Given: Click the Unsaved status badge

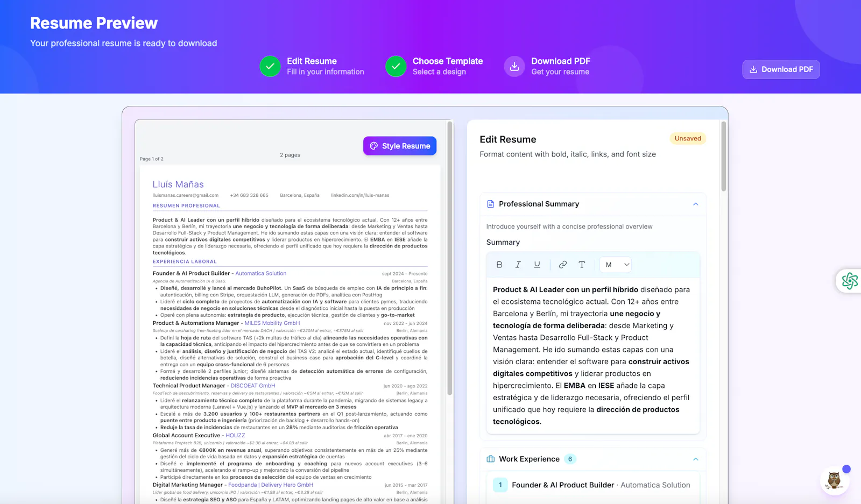Looking at the screenshot, I should click(688, 139).
